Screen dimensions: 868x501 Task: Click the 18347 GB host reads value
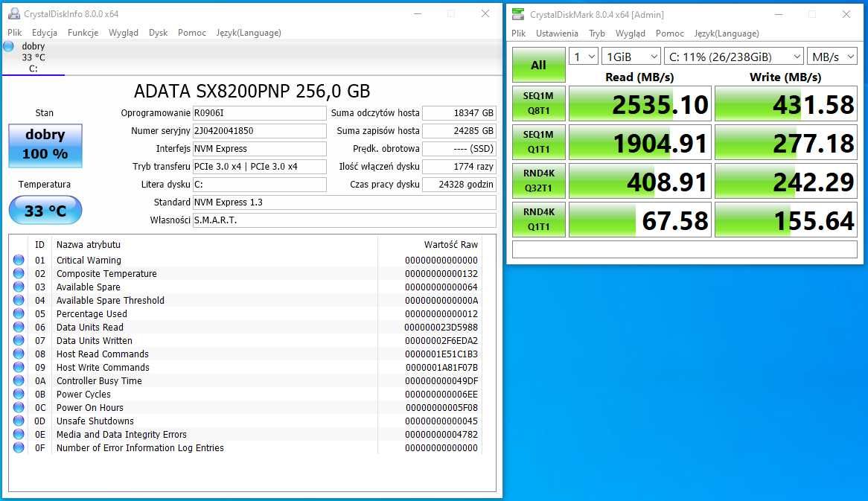pos(459,113)
